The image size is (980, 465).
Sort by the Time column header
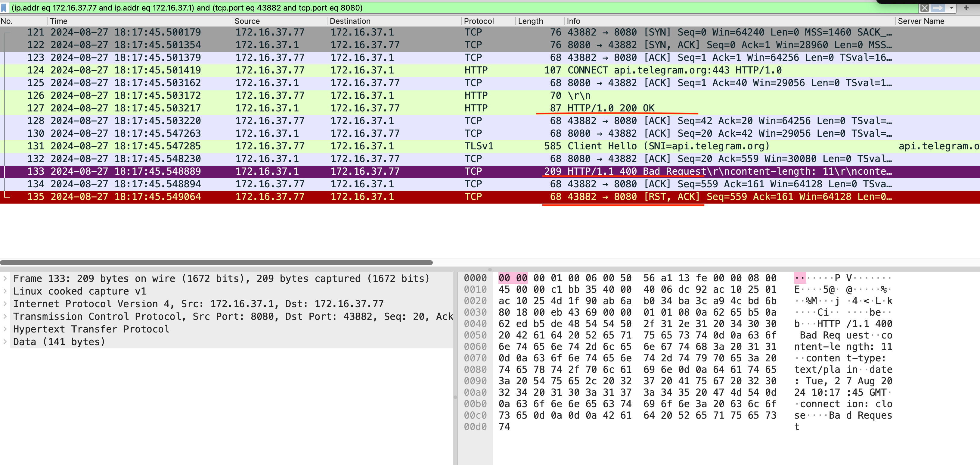coord(59,21)
